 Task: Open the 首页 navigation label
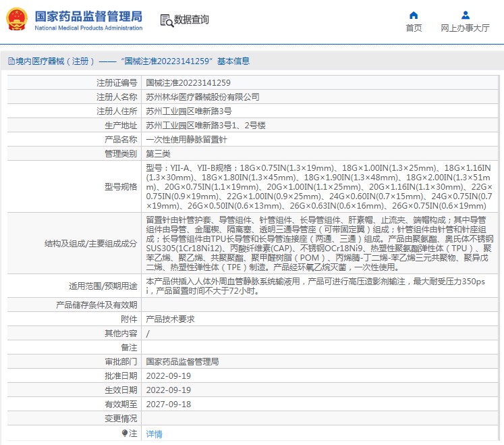point(414,28)
